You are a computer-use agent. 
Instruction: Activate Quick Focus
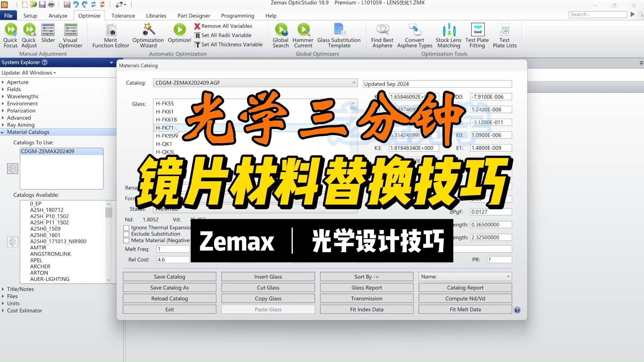click(10, 35)
